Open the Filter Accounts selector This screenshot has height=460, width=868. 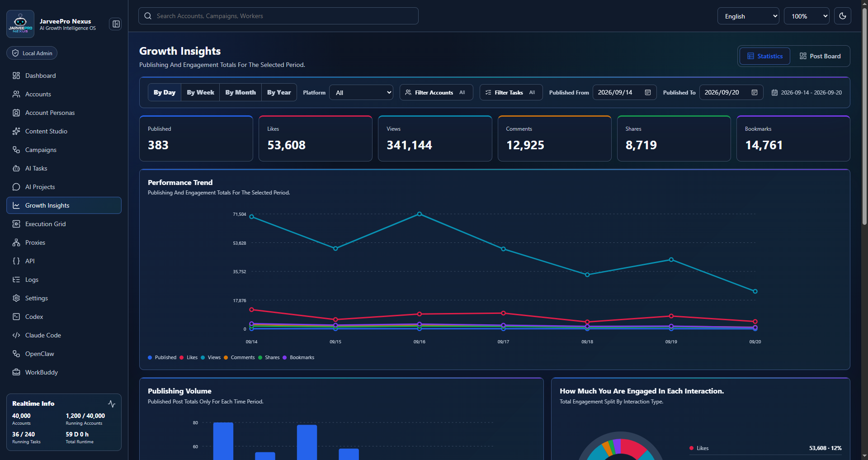click(436, 92)
